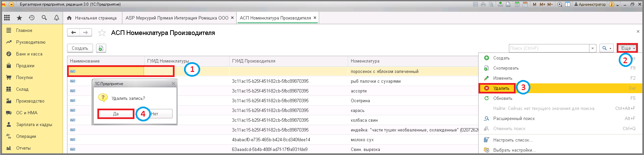Open the info about program icon

click(612, 4)
